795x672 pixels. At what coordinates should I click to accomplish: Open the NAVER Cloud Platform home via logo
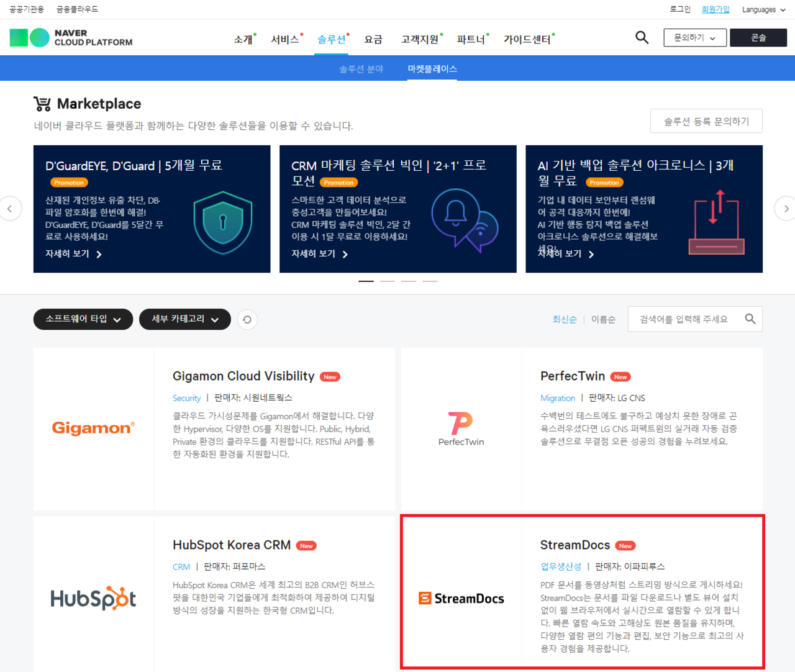click(70, 37)
